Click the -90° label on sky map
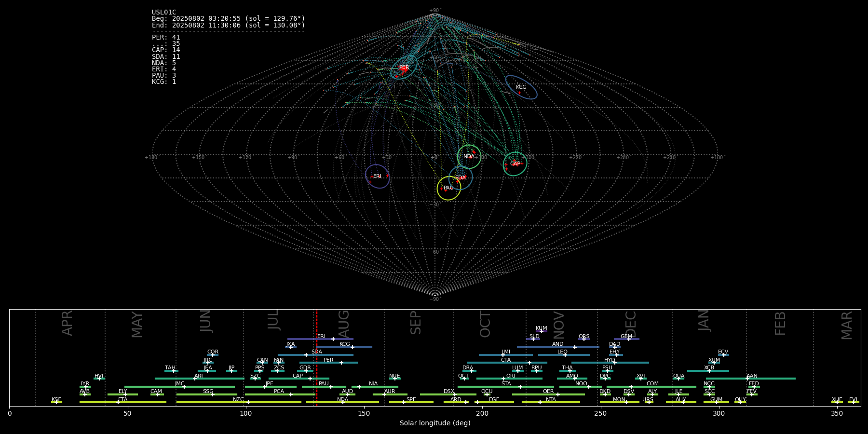The image size is (868, 434). [x=435, y=299]
